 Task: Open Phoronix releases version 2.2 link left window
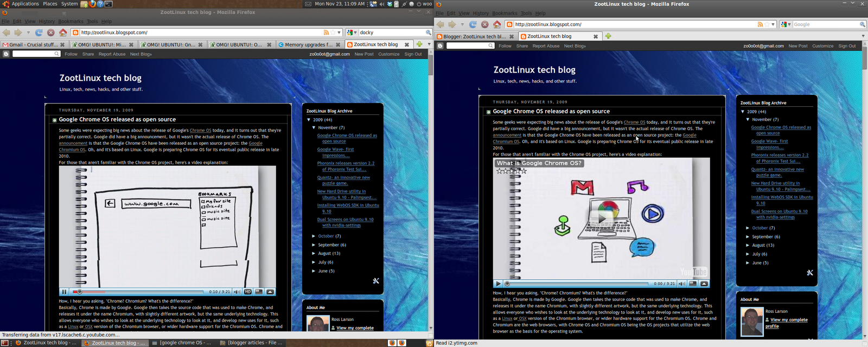pyautogui.click(x=346, y=166)
